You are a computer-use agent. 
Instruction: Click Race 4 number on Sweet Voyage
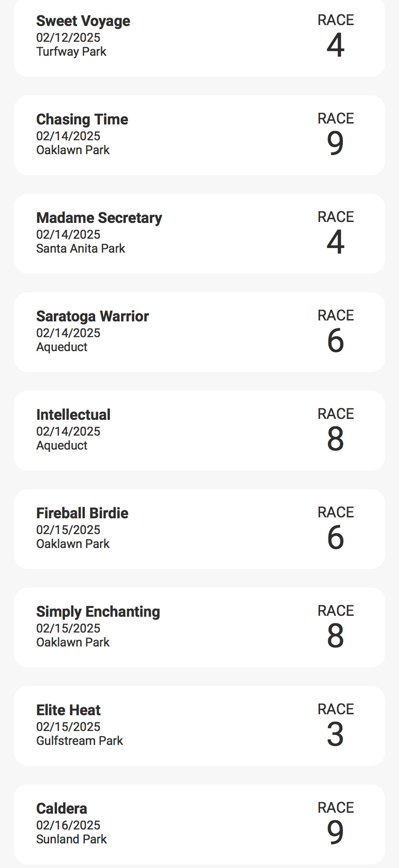pyautogui.click(x=335, y=46)
